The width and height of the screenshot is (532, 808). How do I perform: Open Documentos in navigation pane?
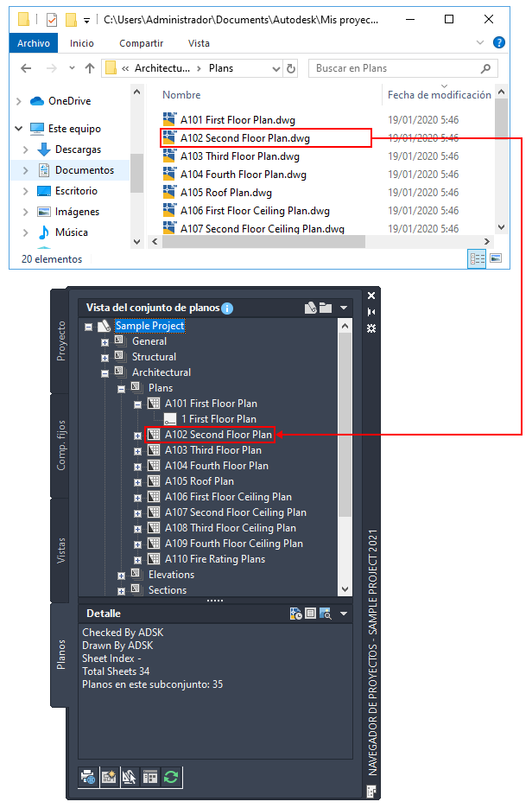pos(85,170)
